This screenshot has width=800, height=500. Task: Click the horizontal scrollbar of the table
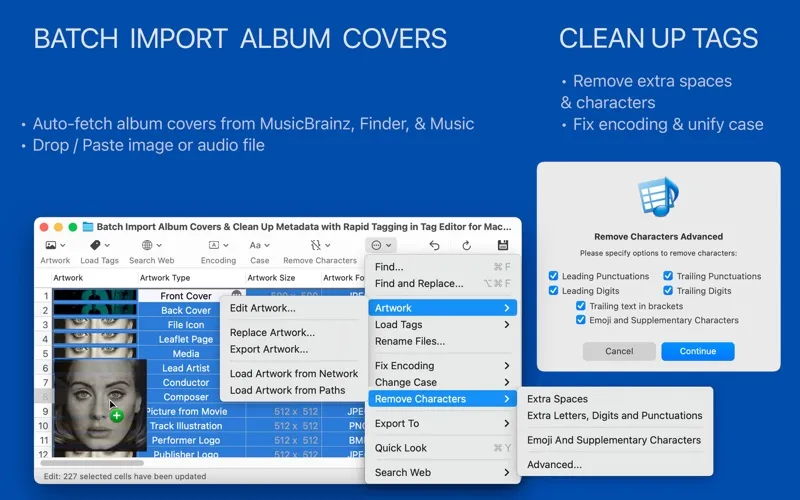[92, 463]
